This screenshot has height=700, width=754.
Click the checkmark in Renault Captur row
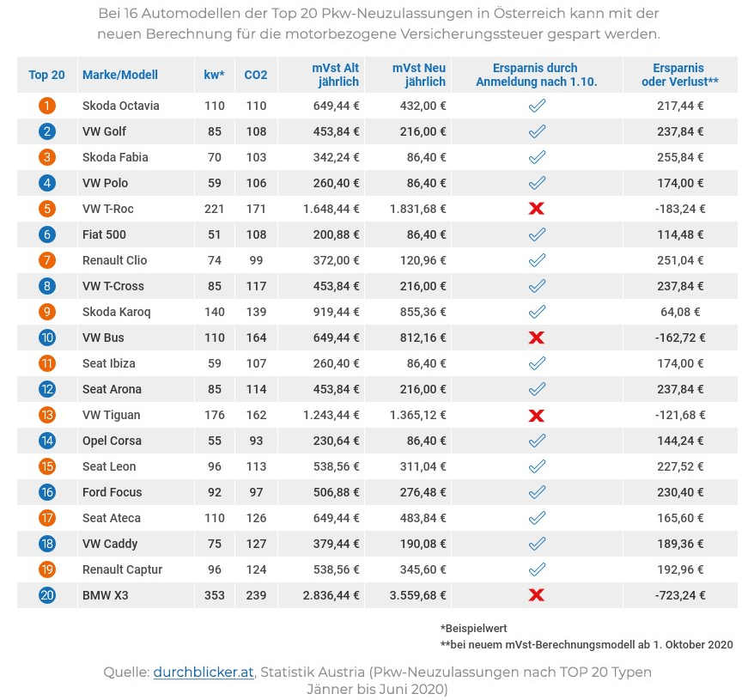[537, 569]
